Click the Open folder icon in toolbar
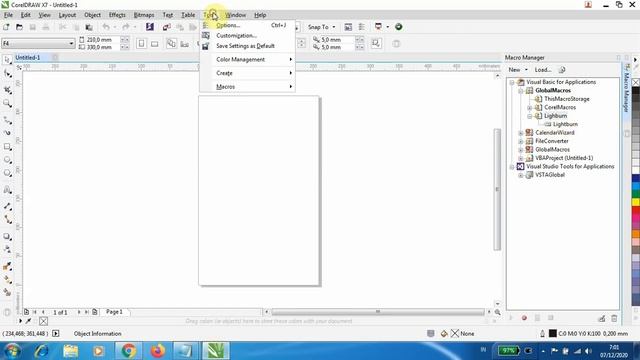 tap(19, 27)
